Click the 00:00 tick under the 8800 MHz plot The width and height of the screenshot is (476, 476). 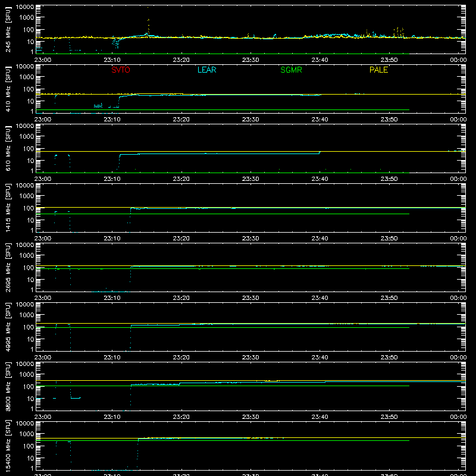[458, 417]
